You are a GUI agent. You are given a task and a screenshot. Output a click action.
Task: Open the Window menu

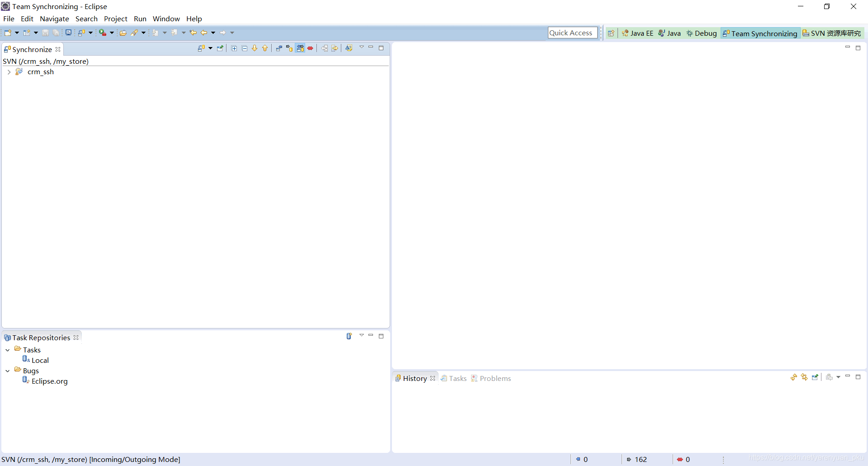[x=166, y=19]
